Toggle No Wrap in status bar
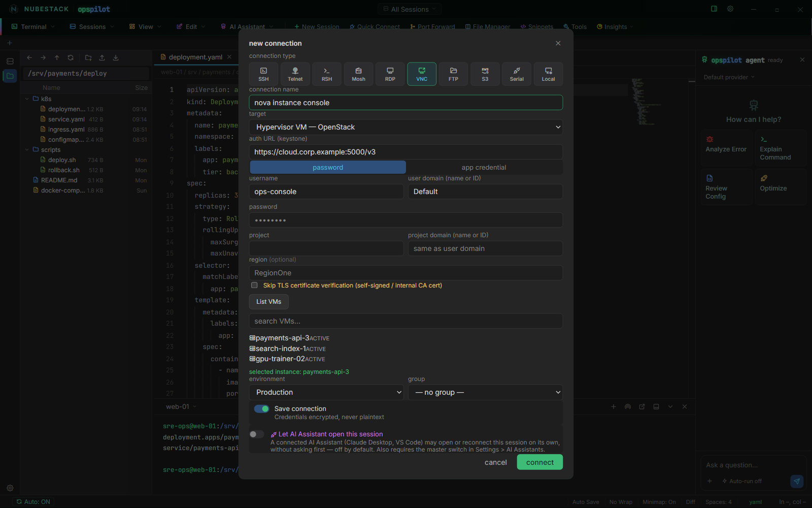 (621, 502)
